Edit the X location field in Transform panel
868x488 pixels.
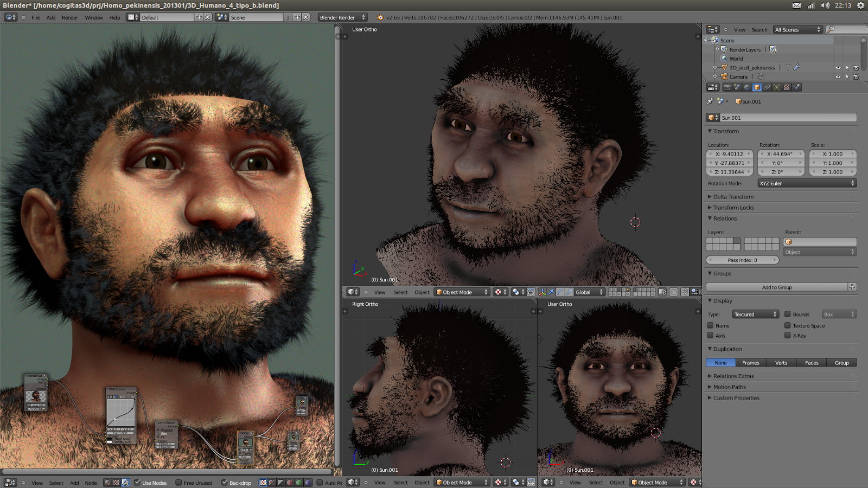730,154
